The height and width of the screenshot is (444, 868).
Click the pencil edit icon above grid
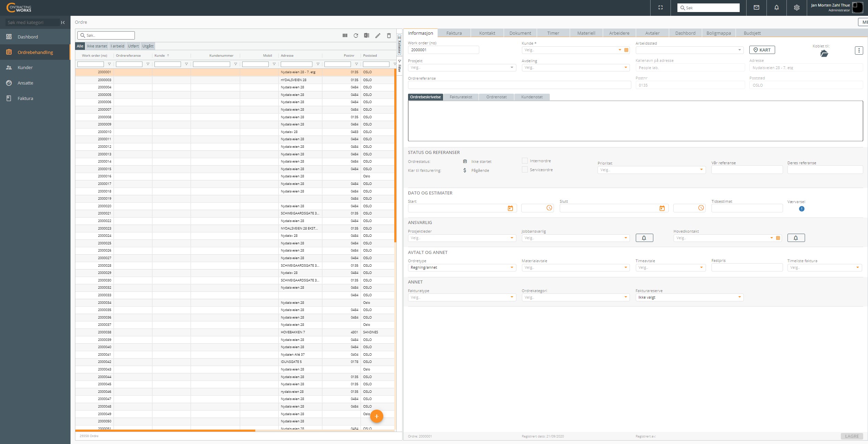point(378,35)
